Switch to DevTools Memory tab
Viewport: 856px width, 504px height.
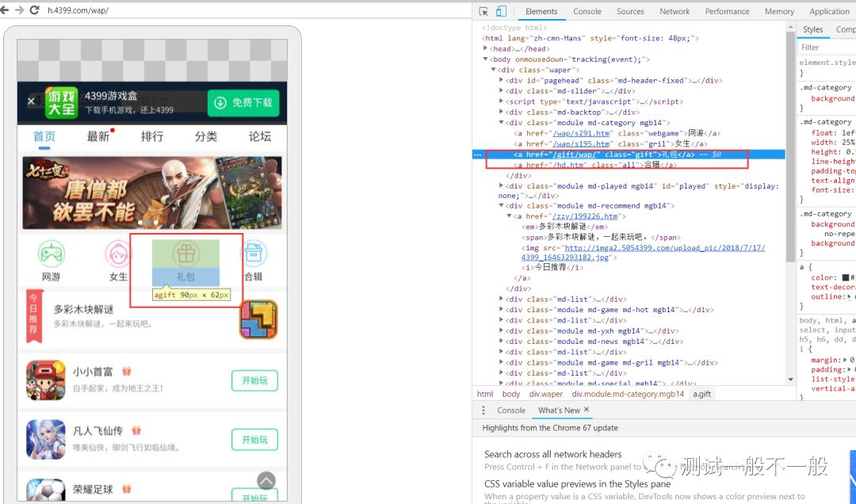779,11
